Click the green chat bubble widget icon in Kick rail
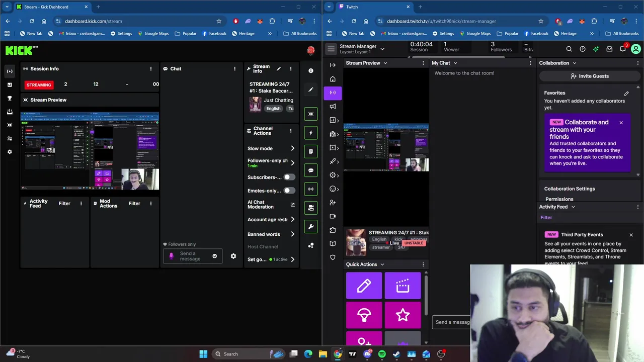The height and width of the screenshot is (362, 644). 311,170
